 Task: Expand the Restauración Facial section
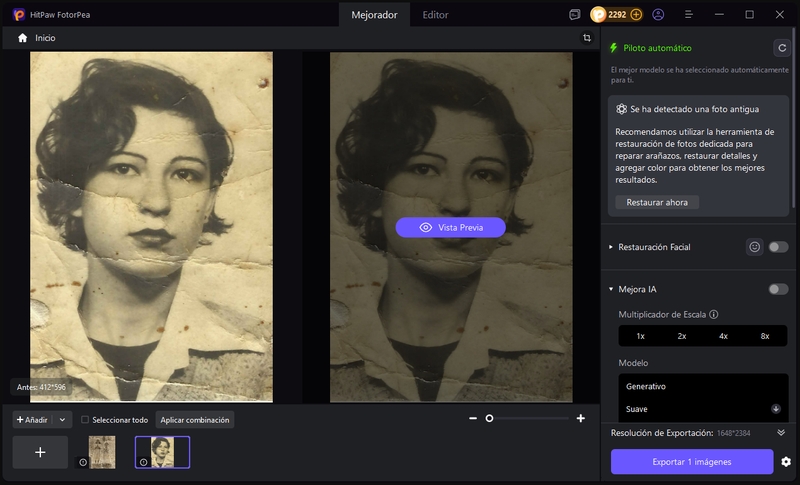click(611, 247)
